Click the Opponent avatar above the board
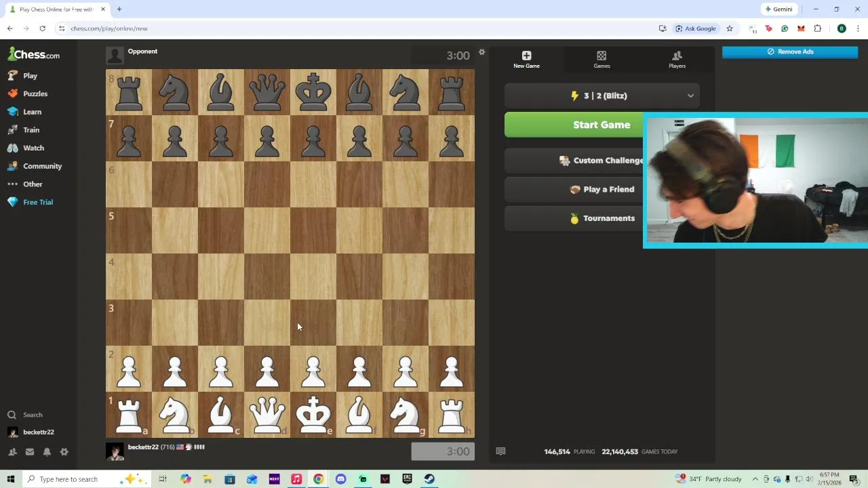 [115, 56]
